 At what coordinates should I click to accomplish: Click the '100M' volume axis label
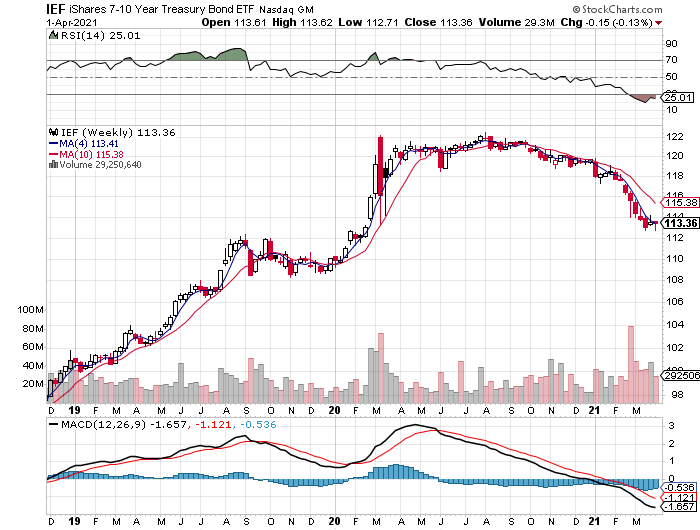pos(30,309)
